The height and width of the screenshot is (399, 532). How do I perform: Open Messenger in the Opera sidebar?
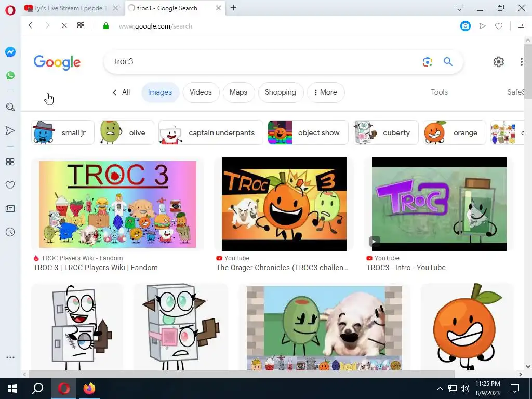(10, 52)
